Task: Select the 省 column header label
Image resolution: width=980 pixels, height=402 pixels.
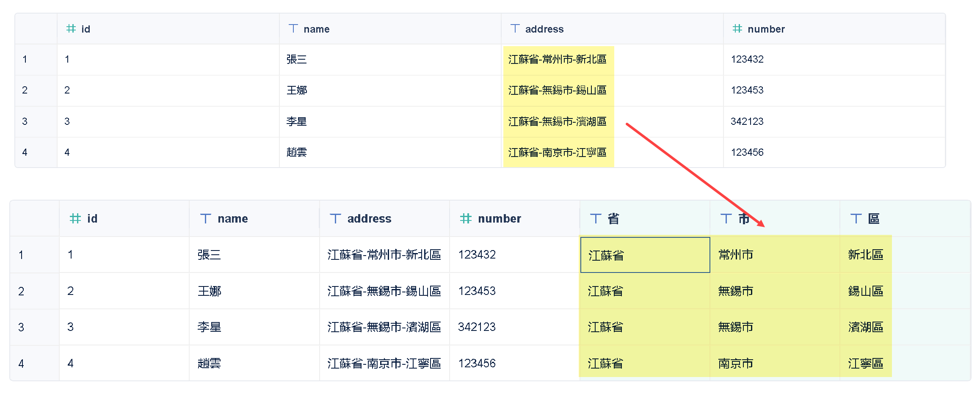Action: click(613, 219)
